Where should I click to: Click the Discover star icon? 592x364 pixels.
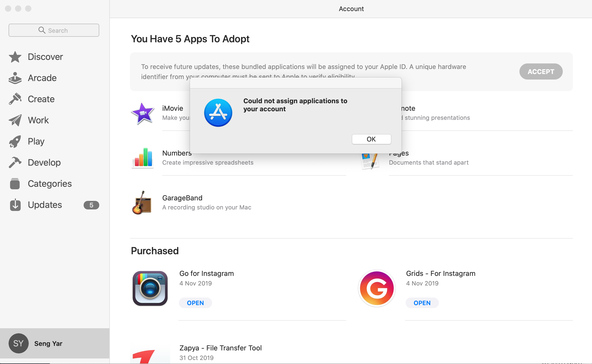click(x=15, y=57)
